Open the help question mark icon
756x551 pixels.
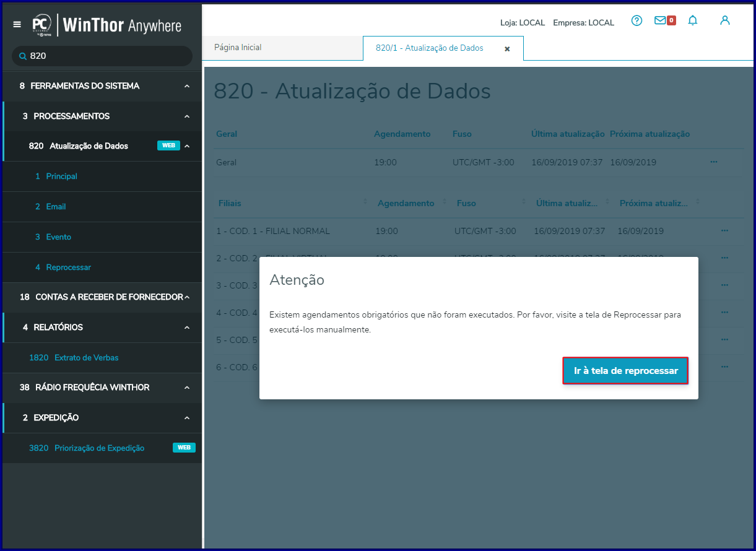pyautogui.click(x=637, y=20)
